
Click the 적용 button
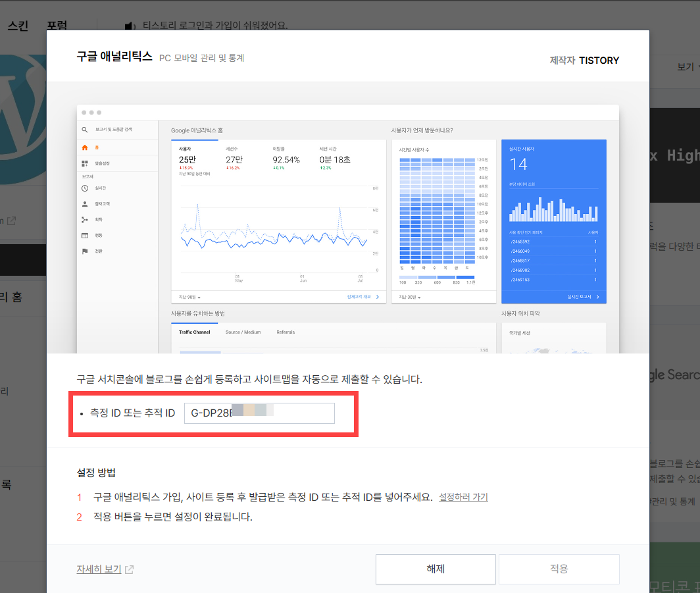tap(559, 569)
